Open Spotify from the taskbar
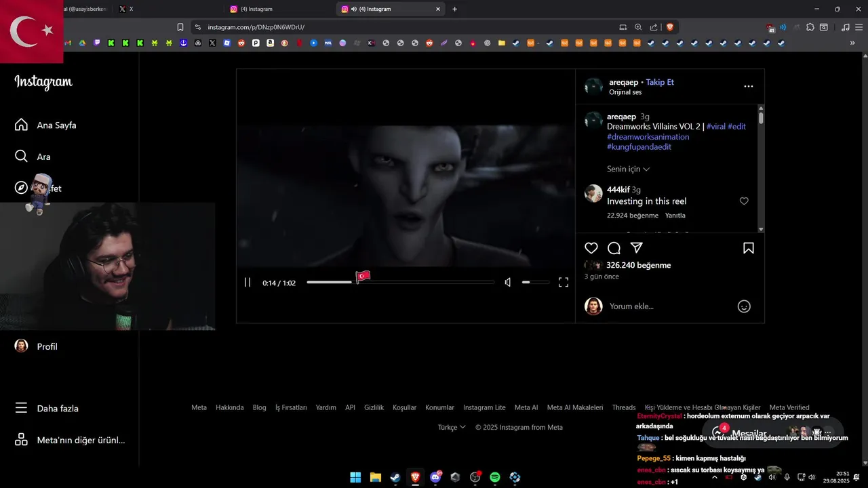 pos(495,477)
